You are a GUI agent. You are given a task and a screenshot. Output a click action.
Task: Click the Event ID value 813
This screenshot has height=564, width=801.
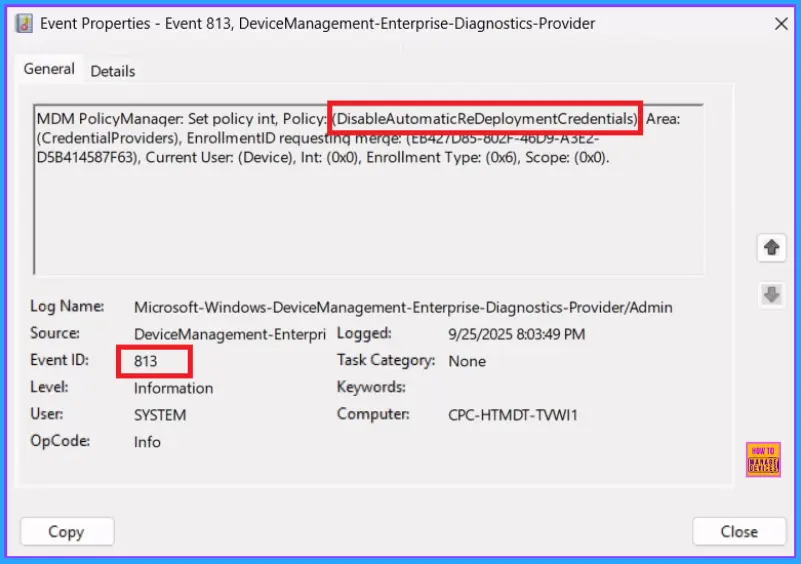click(x=146, y=361)
